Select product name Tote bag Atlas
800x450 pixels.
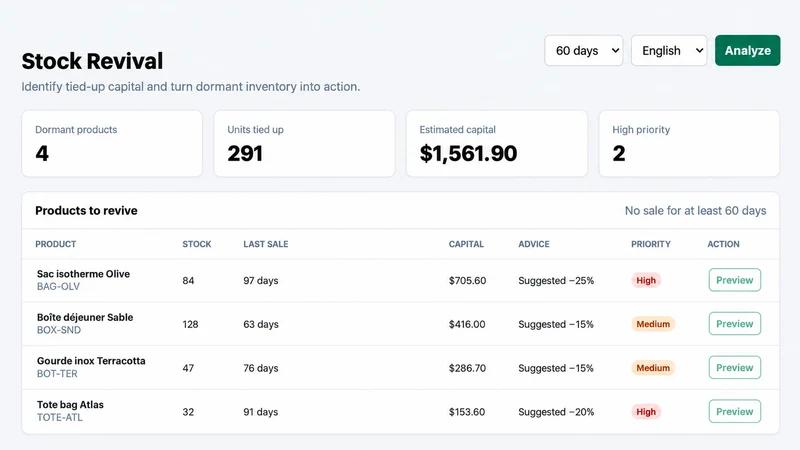point(70,405)
